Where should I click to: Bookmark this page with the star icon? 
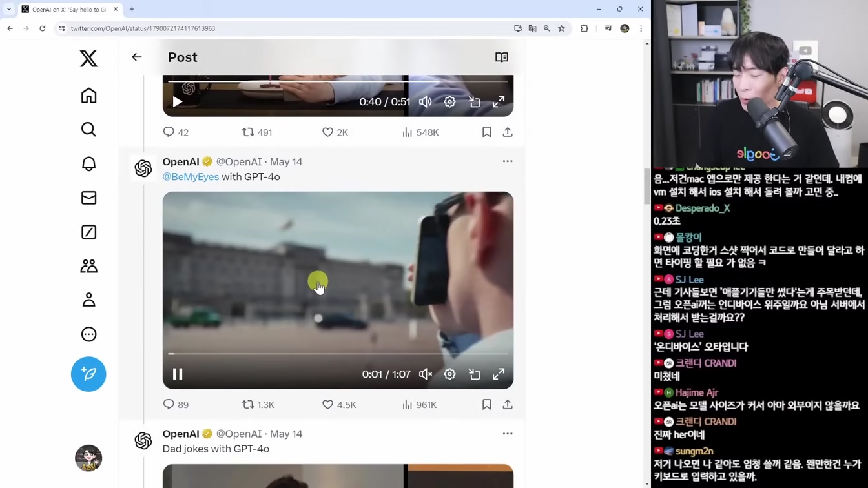tap(561, 28)
